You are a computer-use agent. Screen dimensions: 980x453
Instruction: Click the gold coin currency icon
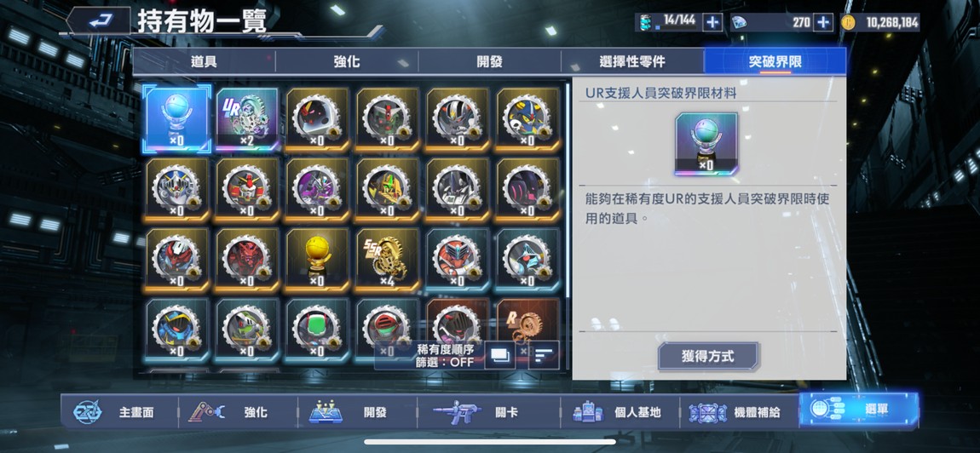tap(848, 22)
